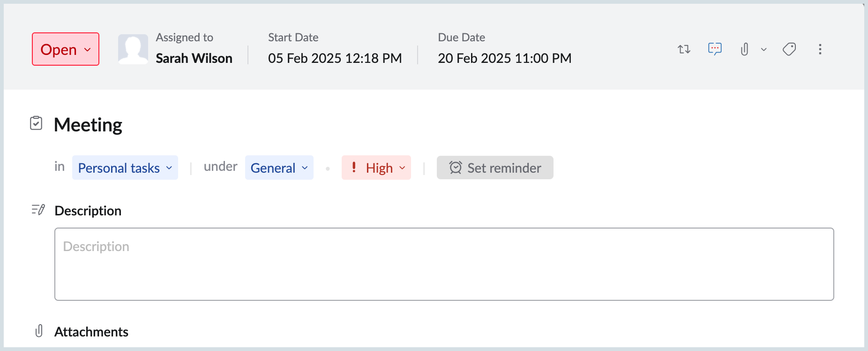
Task: Open the General category dropdown
Action: pyautogui.click(x=279, y=168)
